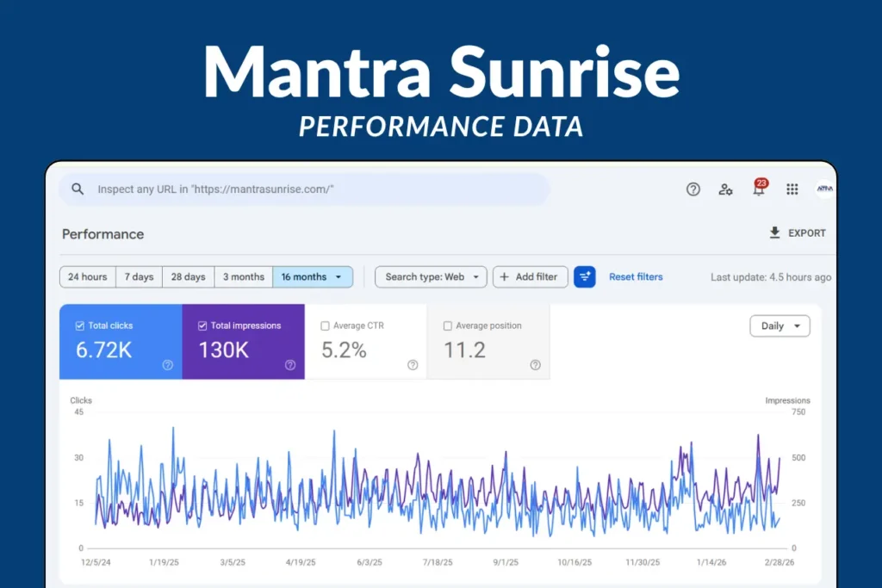Click the Export download icon

coord(775,232)
